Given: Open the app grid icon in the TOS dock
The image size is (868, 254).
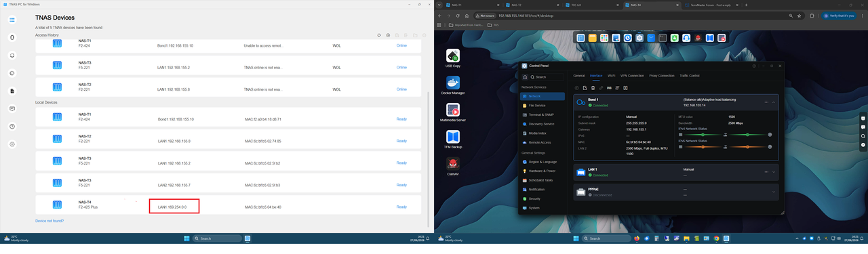Looking at the screenshot, I should click(x=604, y=38).
